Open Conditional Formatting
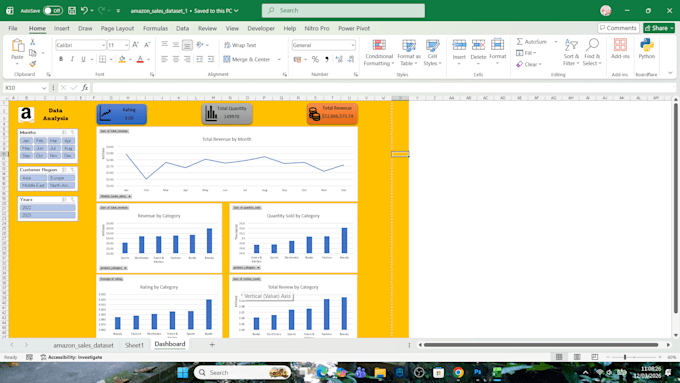Screen dimensions: 680x383 379,52
